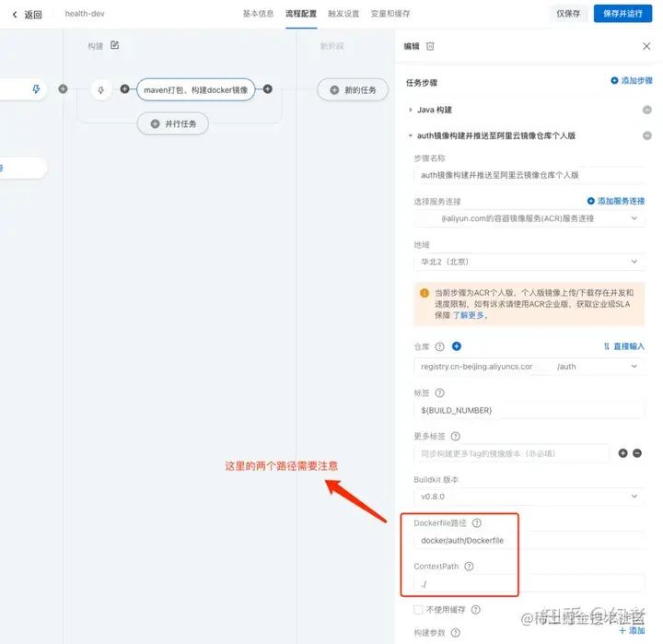Click minus icon beside 更多标签 field
The width and height of the screenshot is (663, 644).
[x=637, y=453]
